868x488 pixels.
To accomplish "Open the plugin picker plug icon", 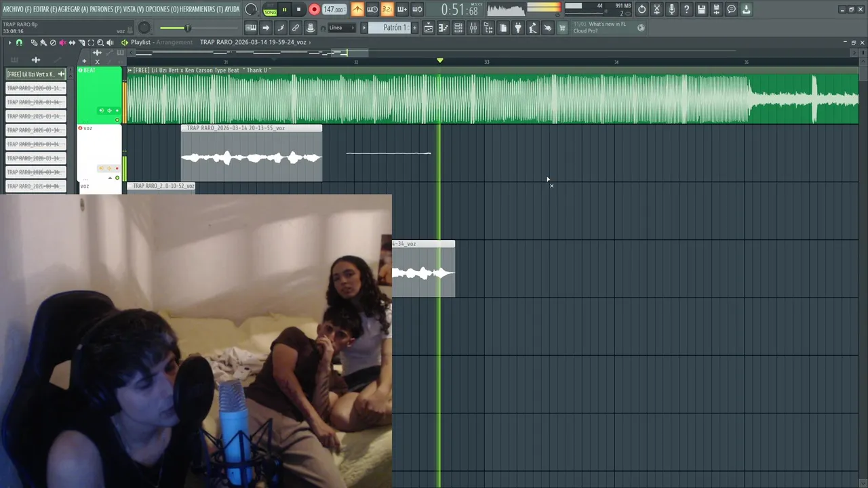I will point(518,28).
